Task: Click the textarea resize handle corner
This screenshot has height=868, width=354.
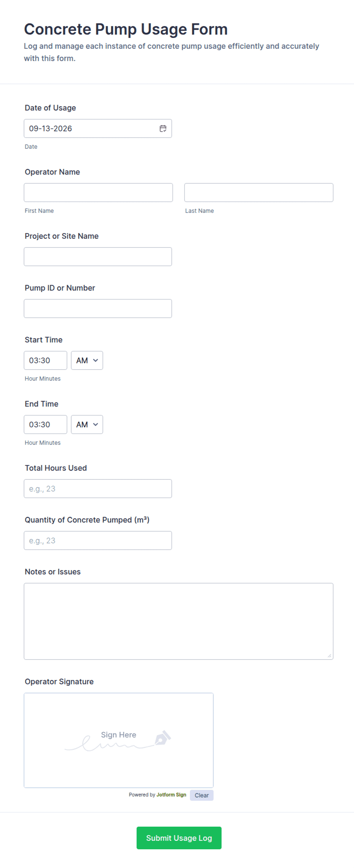Action: pos(329,655)
